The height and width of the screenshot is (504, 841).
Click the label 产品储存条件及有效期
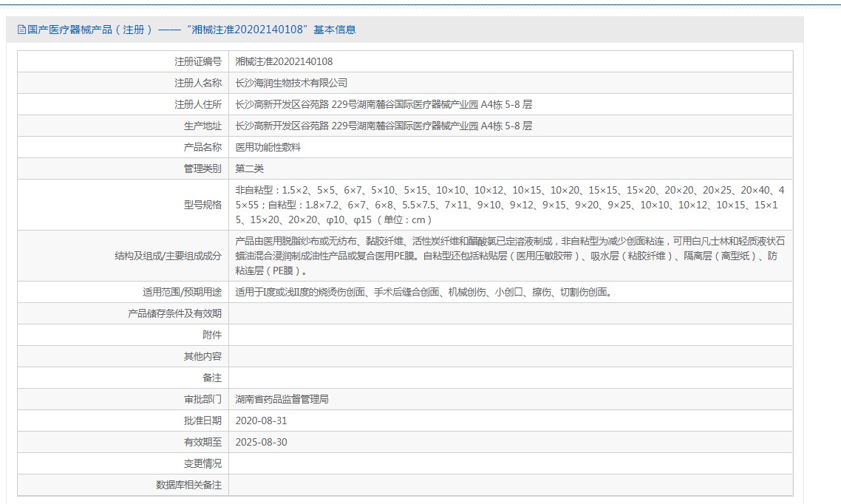[175, 313]
